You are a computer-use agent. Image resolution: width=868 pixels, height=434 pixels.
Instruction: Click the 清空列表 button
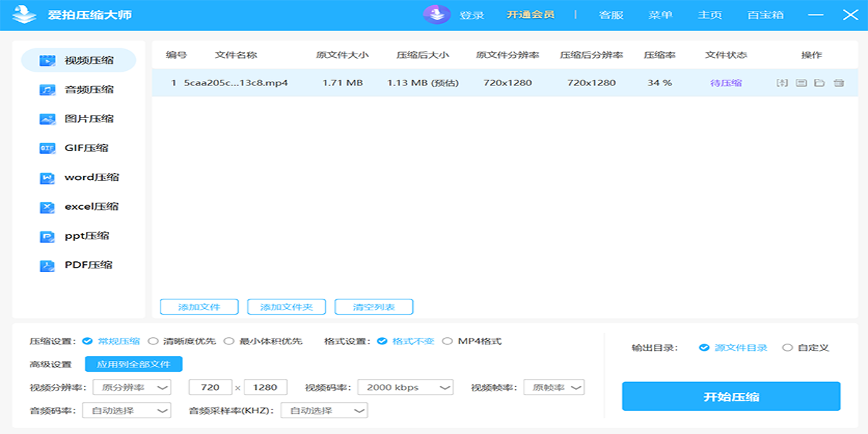374,307
